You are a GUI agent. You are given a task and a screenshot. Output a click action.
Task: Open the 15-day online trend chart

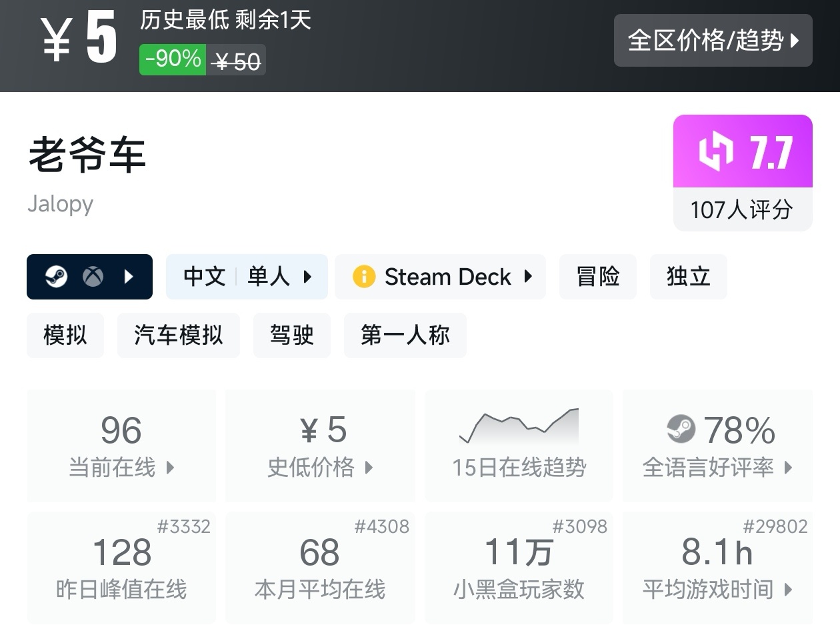coord(519,446)
